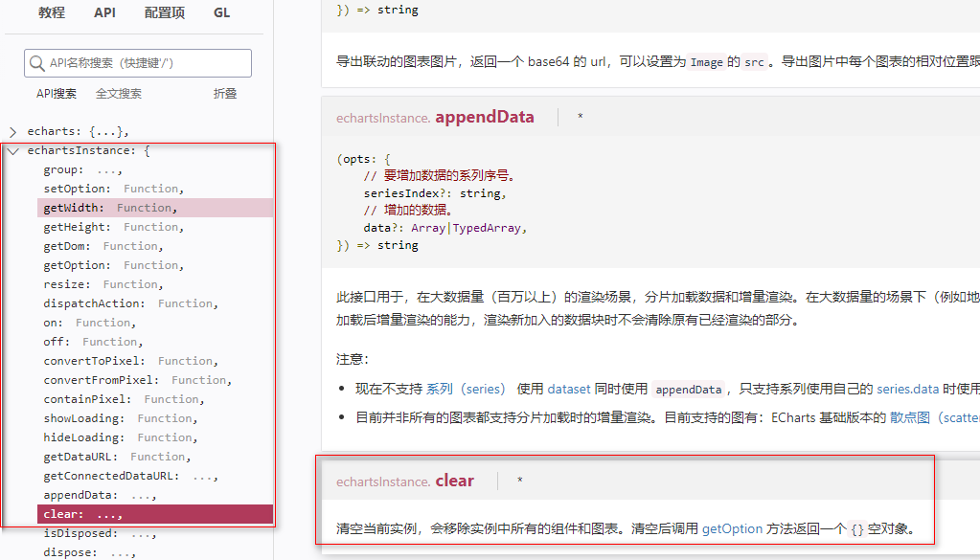
Task: Select the resize tree item
Action: click(155, 284)
